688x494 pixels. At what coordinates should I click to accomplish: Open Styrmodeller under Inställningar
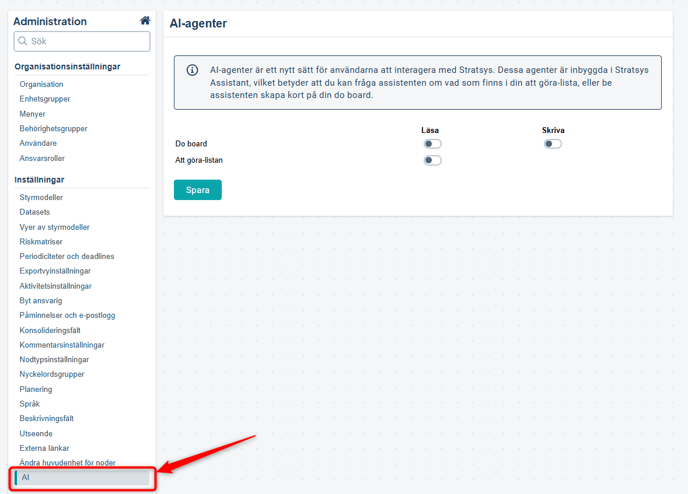(41, 197)
